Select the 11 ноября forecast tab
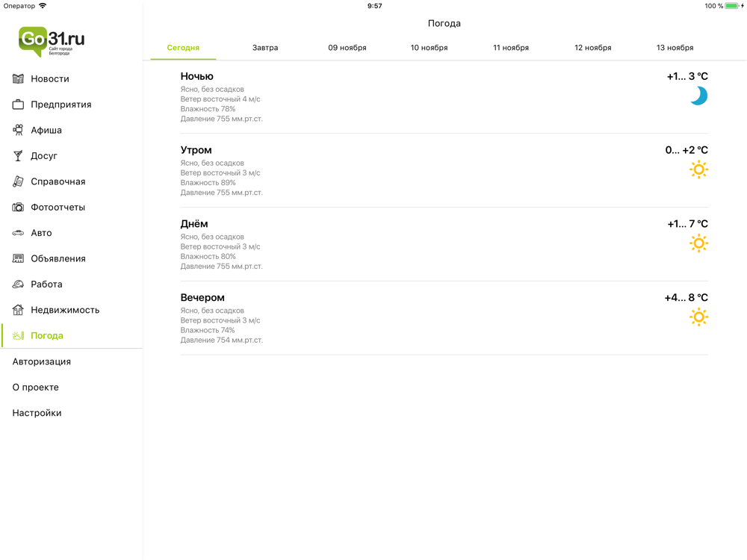This screenshot has height=560, width=747. [511, 48]
